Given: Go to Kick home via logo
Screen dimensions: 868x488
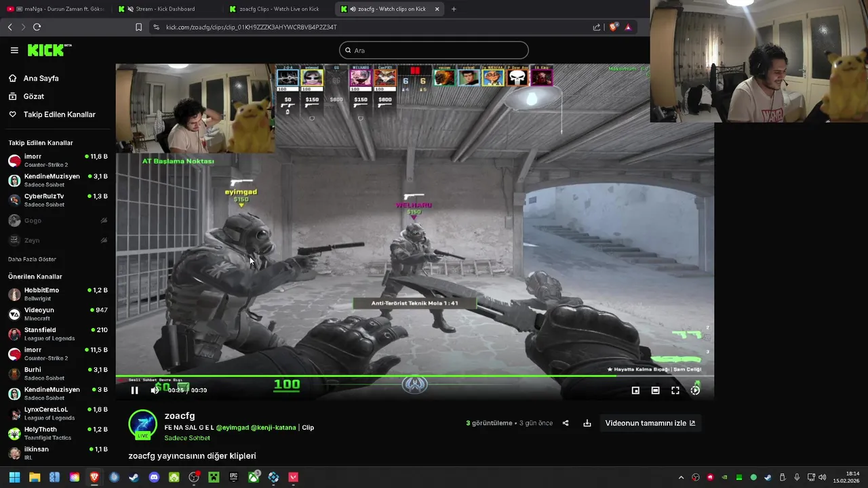Looking at the screenshot, I should pos(49,50).
